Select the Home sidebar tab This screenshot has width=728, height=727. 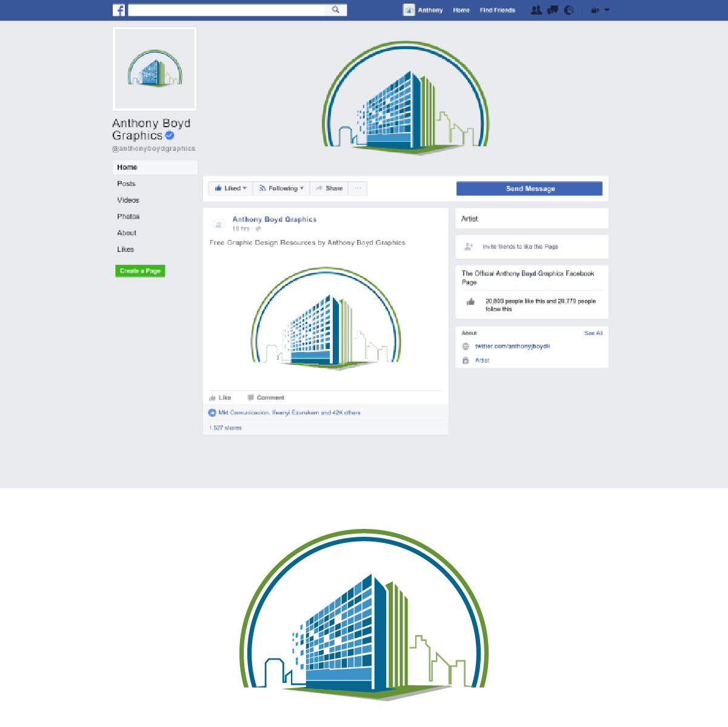coord(155,167)
